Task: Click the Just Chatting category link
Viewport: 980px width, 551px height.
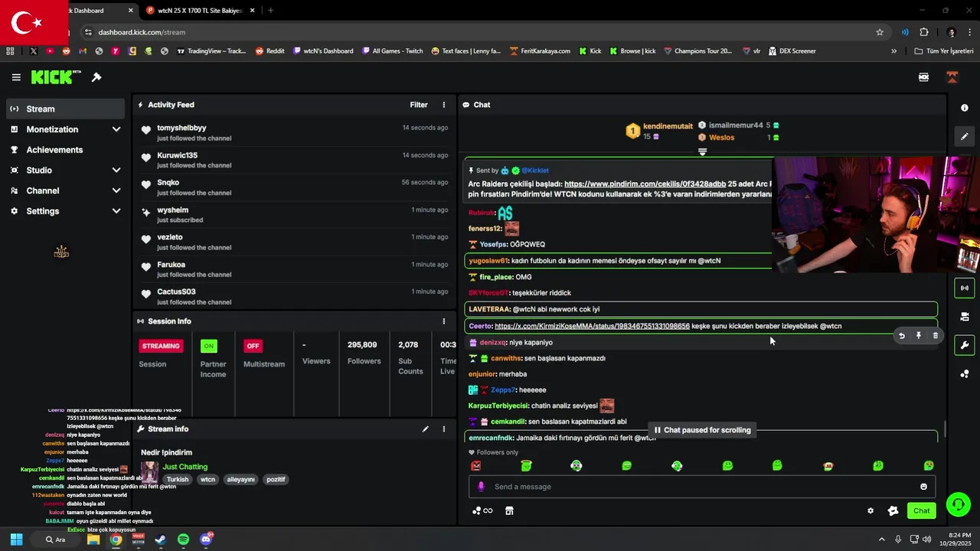Action: pyautogui.click(x=185, y=467)
